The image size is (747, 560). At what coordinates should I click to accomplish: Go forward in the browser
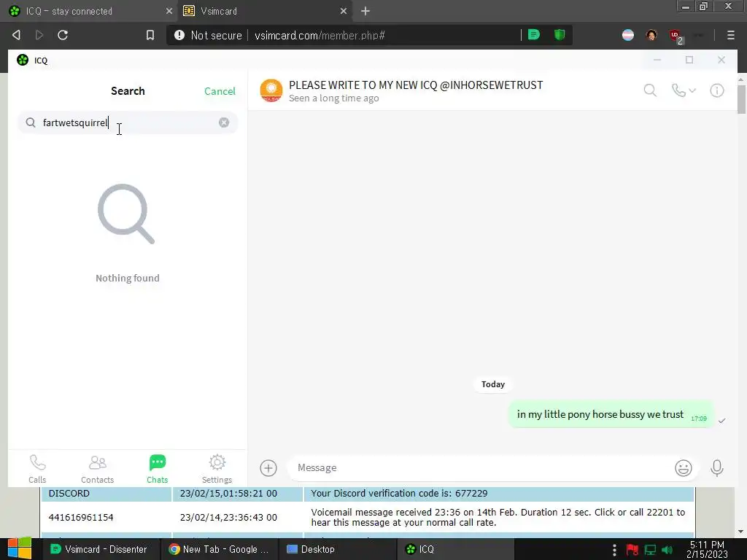pyautogui.click(x=39, y=35)
